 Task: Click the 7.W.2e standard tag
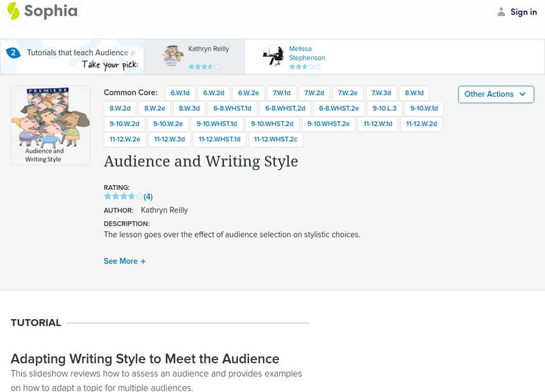click(x=347, y=93)
